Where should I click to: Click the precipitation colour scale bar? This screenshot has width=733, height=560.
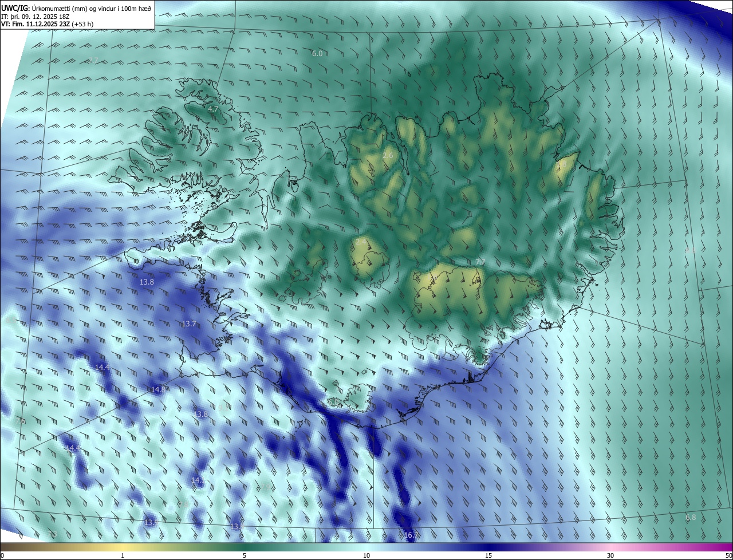[366, 547]
